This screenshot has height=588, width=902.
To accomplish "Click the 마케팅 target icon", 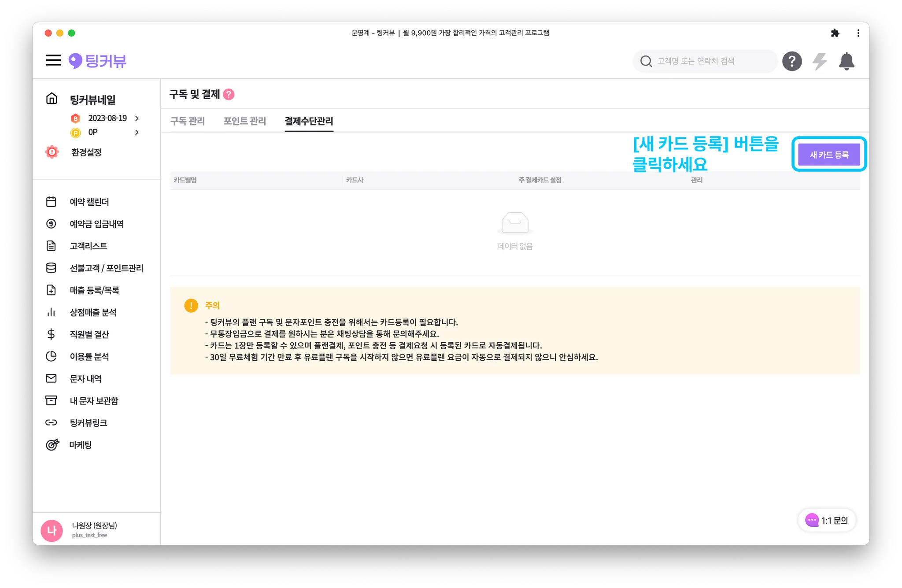I will (52, 445).
